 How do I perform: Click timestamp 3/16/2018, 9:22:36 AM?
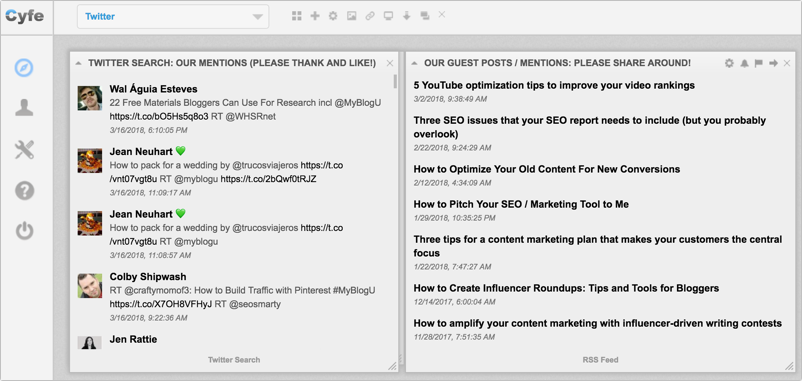point(148,318)
